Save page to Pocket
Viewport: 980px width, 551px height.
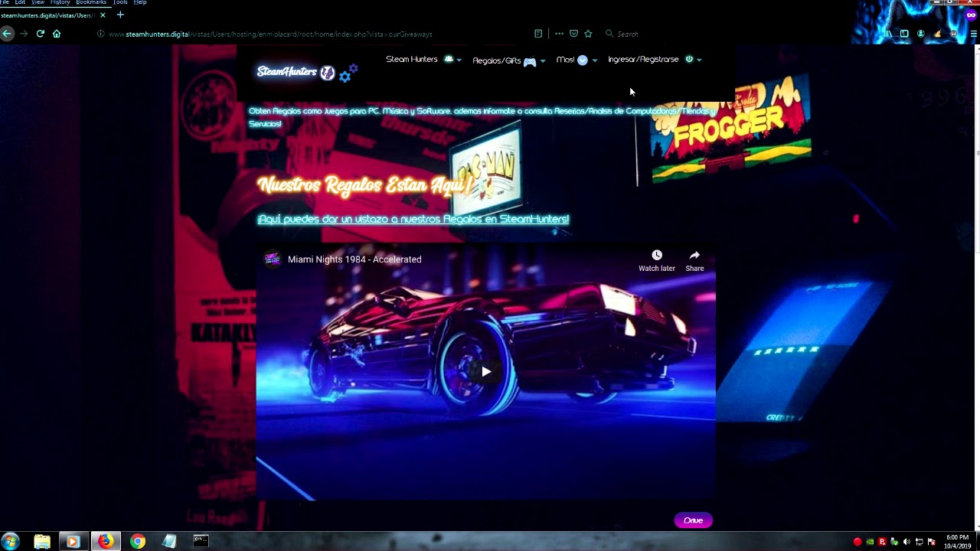click(573, 34)
